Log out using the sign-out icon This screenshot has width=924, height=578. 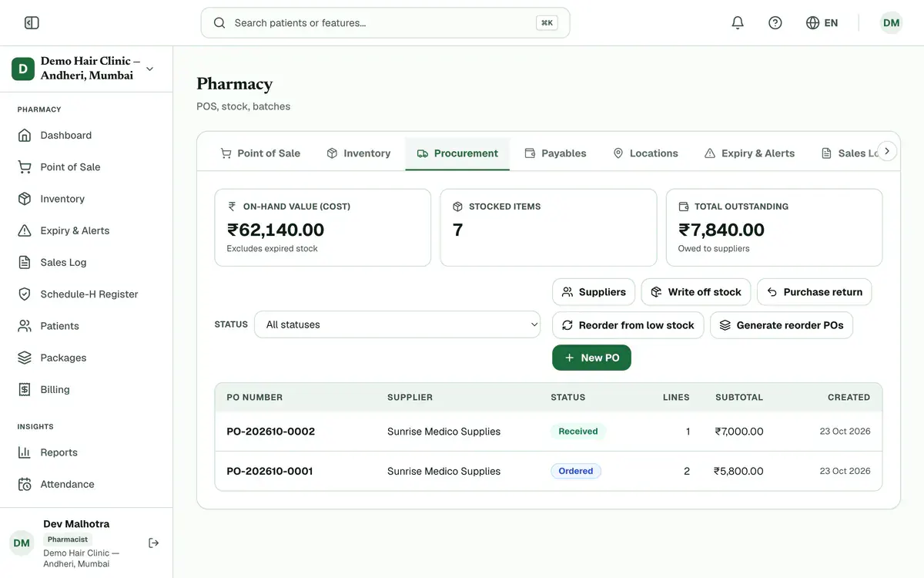coord(154,543)
